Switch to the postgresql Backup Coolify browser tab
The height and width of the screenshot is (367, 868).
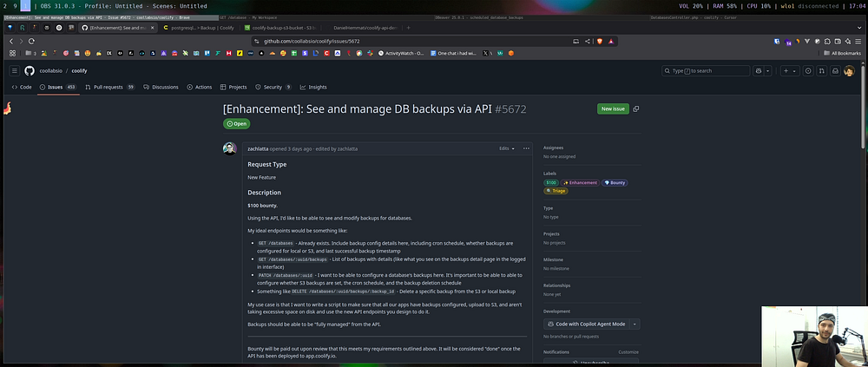200,28
